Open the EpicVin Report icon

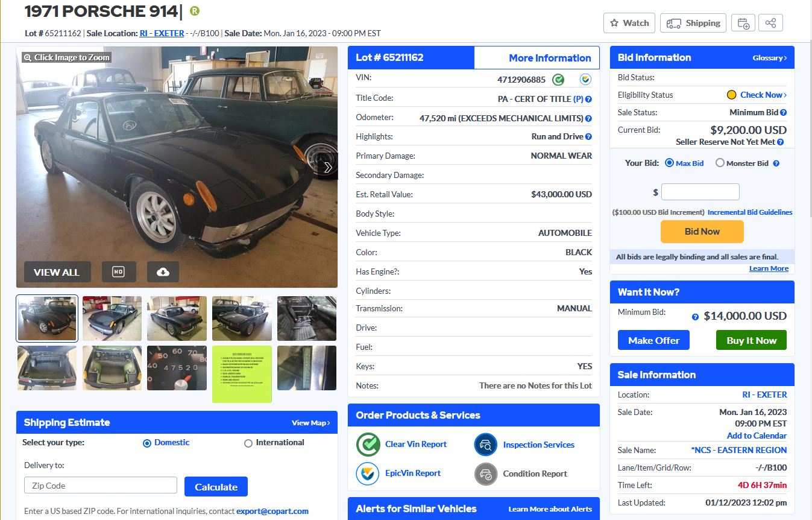tap(368, 474)
